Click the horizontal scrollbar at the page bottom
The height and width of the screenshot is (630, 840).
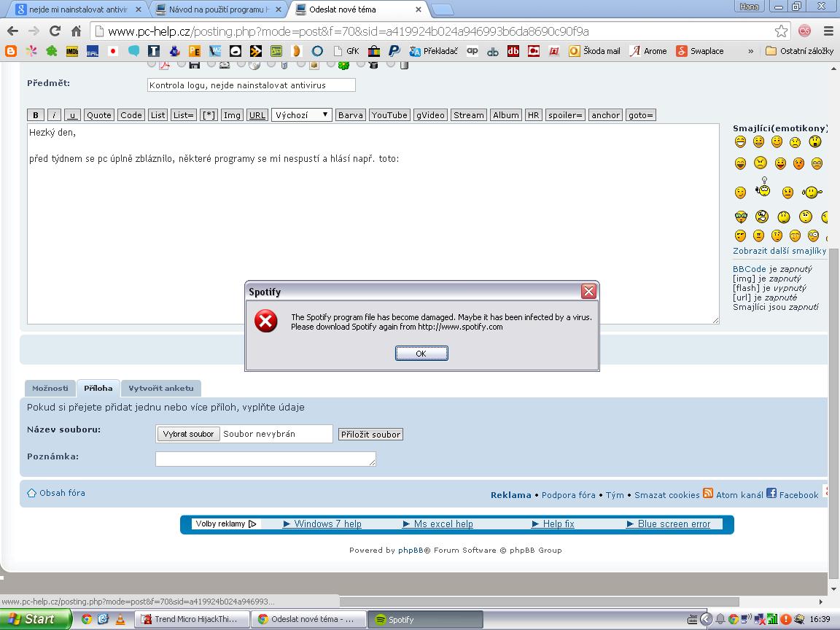coord(540,602)
